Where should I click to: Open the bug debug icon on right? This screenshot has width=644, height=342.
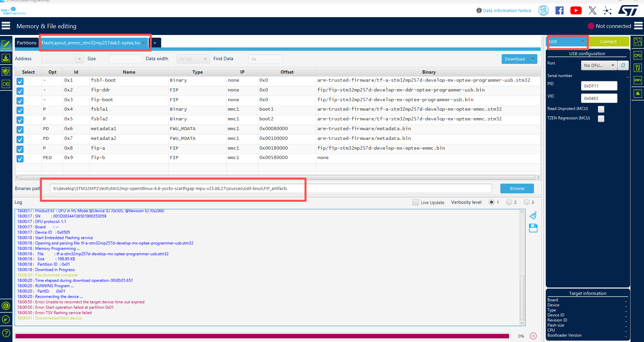[x=638, y=93]
